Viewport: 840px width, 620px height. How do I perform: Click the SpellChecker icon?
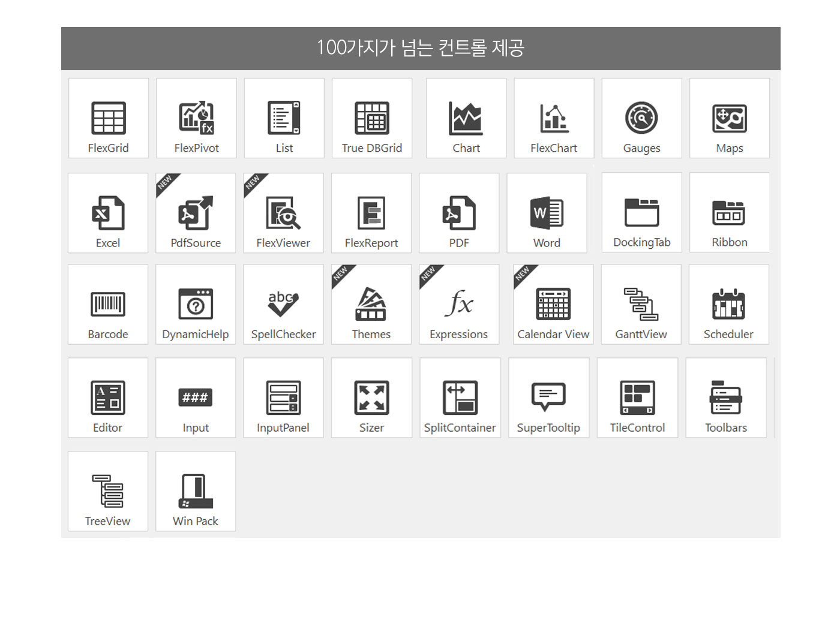283,303
